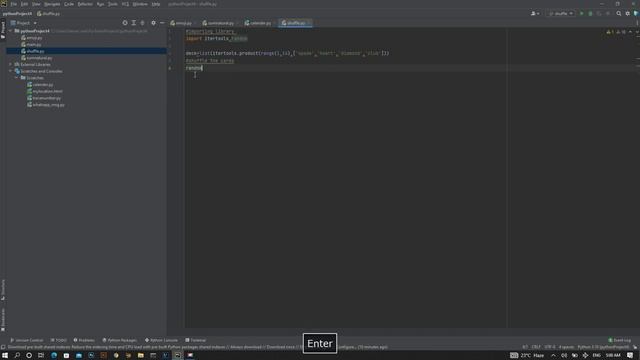Viewport: 640px width, 360px height.
Task: Open the Help menu
Action: point(156,4)
